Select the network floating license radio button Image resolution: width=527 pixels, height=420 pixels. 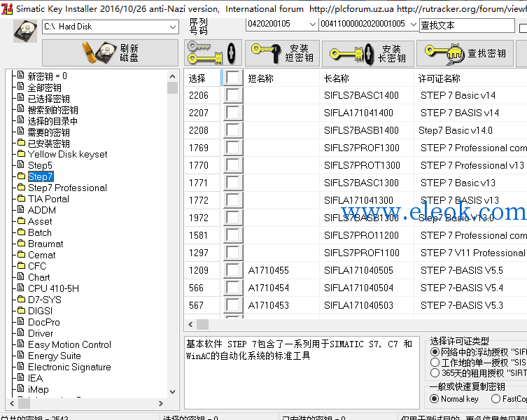point(435,351)
